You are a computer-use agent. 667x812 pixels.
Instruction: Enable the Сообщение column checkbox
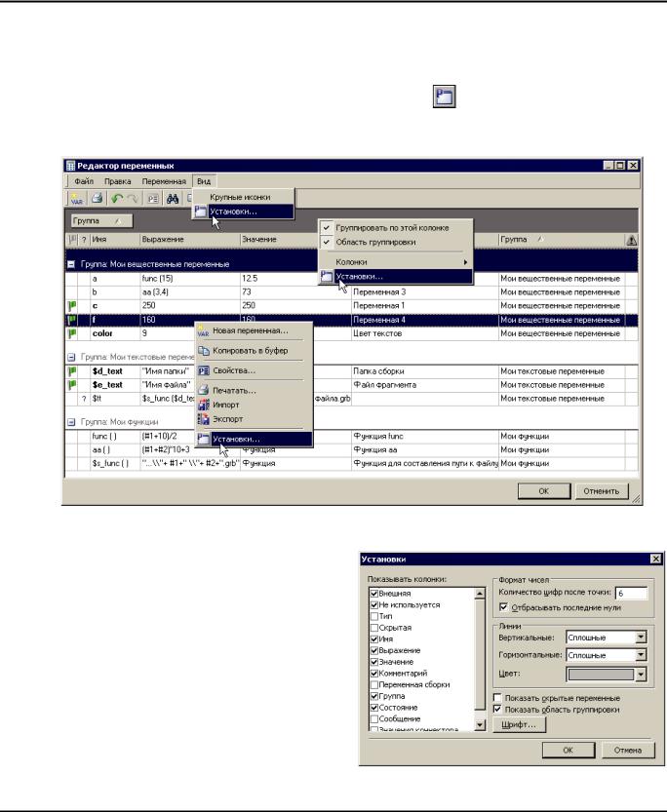[x=373, y=718]
